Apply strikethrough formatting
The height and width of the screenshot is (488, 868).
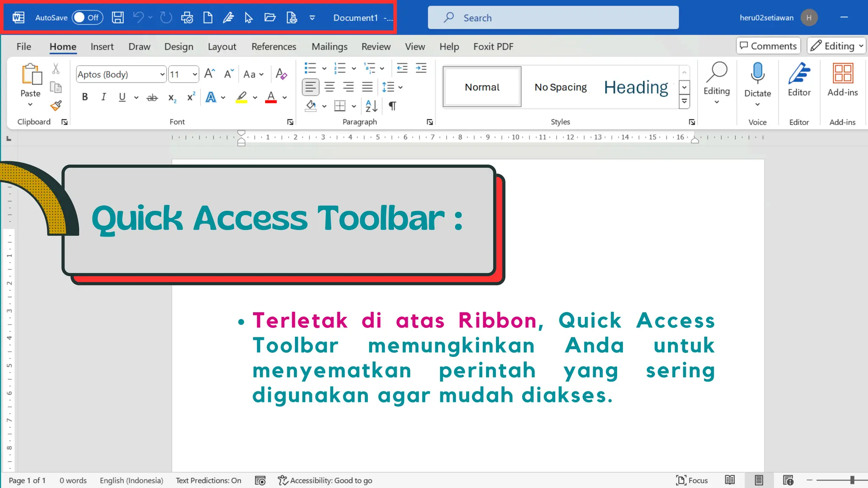[x=152, y=97]
